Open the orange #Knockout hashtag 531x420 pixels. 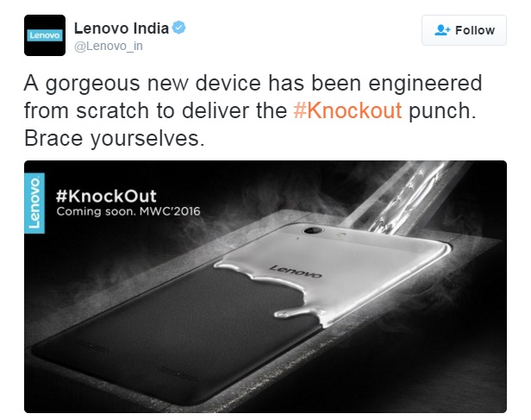347,110
